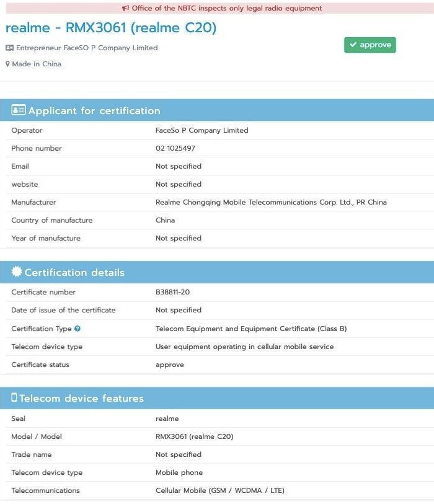Click the megaphone announcement icon

coord(125,8)
